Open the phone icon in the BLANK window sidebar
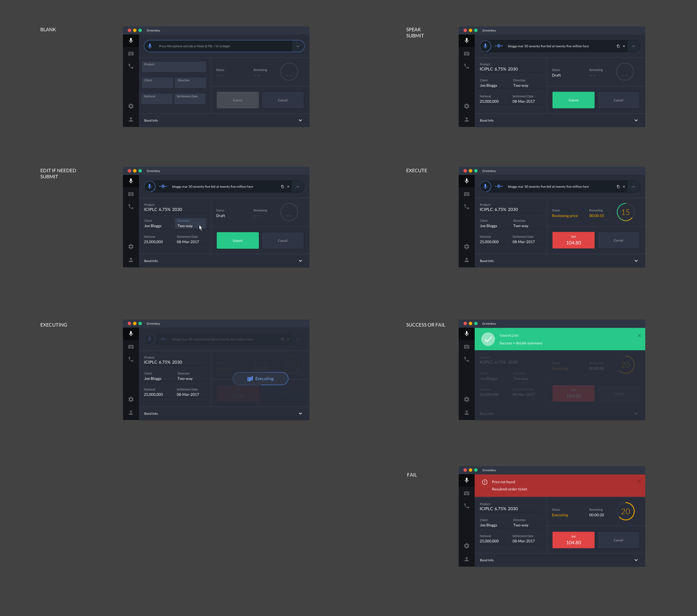The height and width of the screenshot is (616, 697). (131, 66)
